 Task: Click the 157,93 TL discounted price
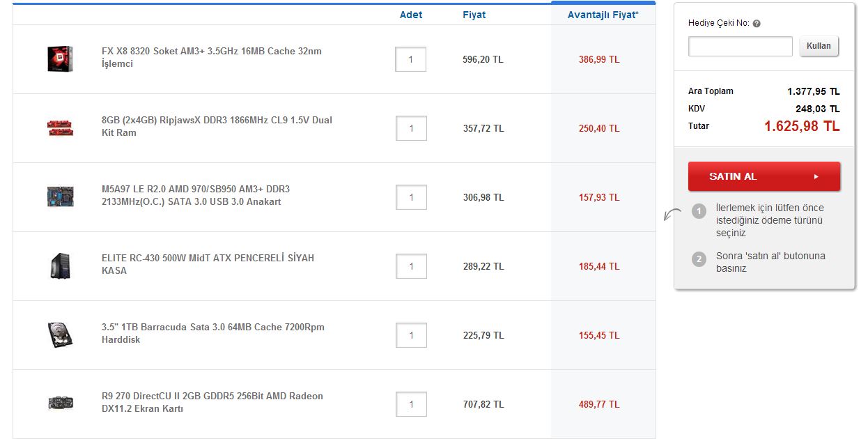(x=599, y=197)
